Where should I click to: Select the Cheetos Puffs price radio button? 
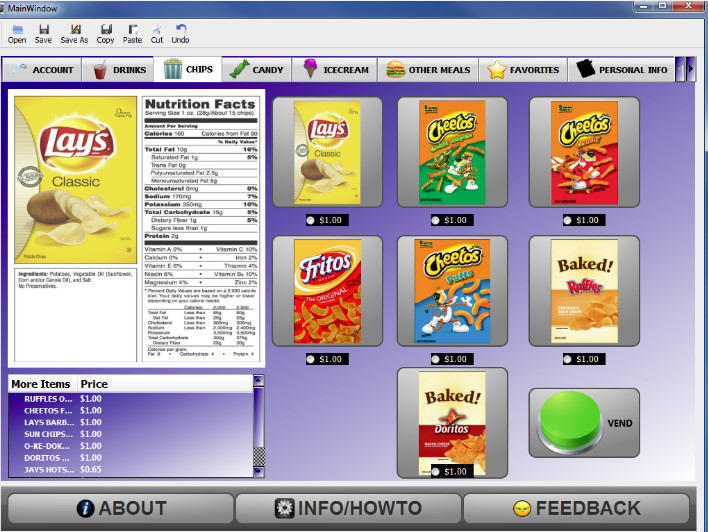(x=435, y=359)
